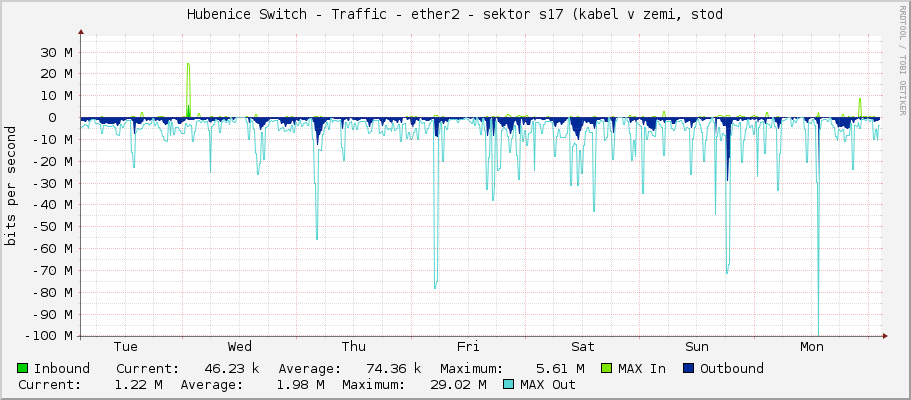
Task: Click the small green inbound spike after Mon
Action: pyautogui.click(x=860, y=108)
